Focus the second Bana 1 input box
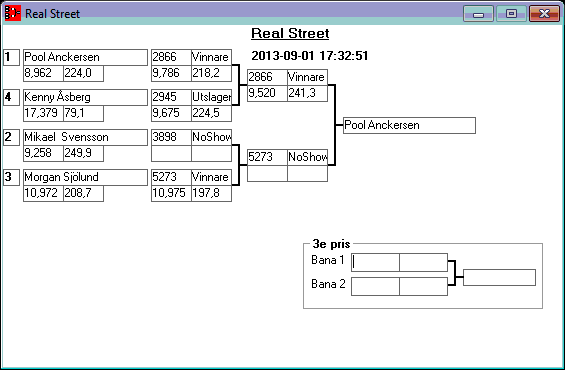Screen dimensions: 565x370 [x=424, y=263]
